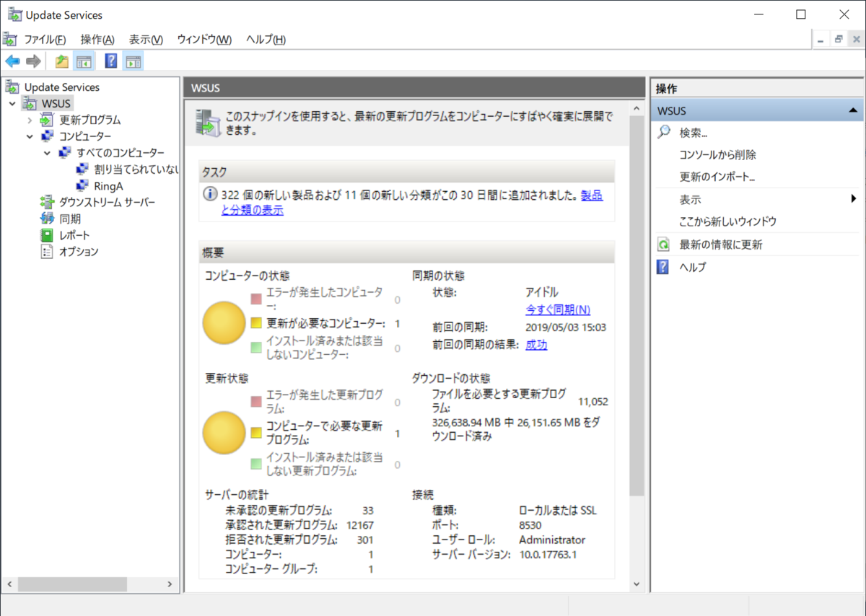866x616 pixels.
Task: Open the ヘルプ(H) menu
Action: point(266,40)
